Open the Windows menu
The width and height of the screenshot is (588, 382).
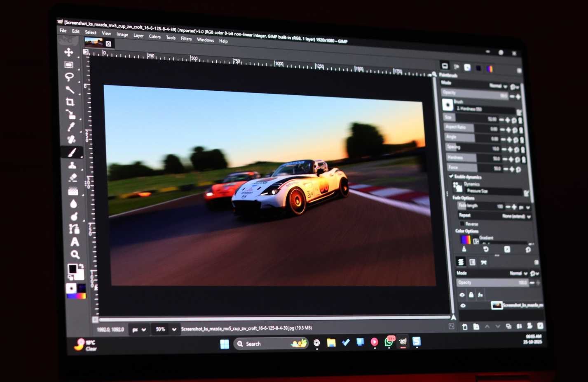click(205, 40)
